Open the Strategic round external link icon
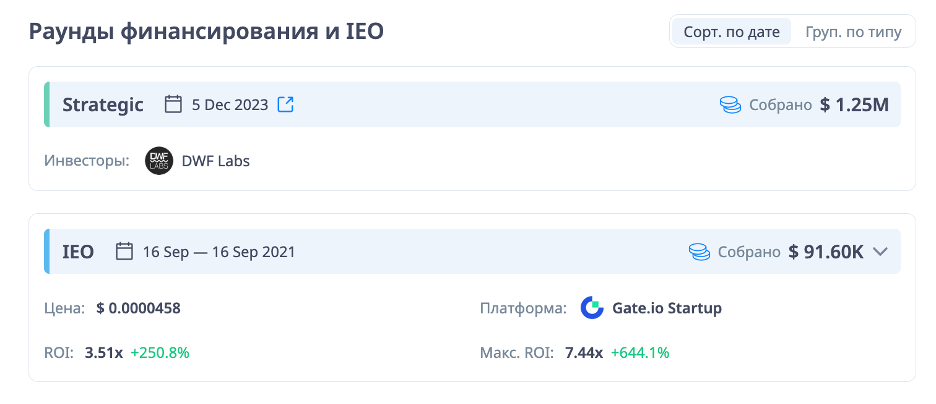 pyautogui.click(x=286, y=104)
